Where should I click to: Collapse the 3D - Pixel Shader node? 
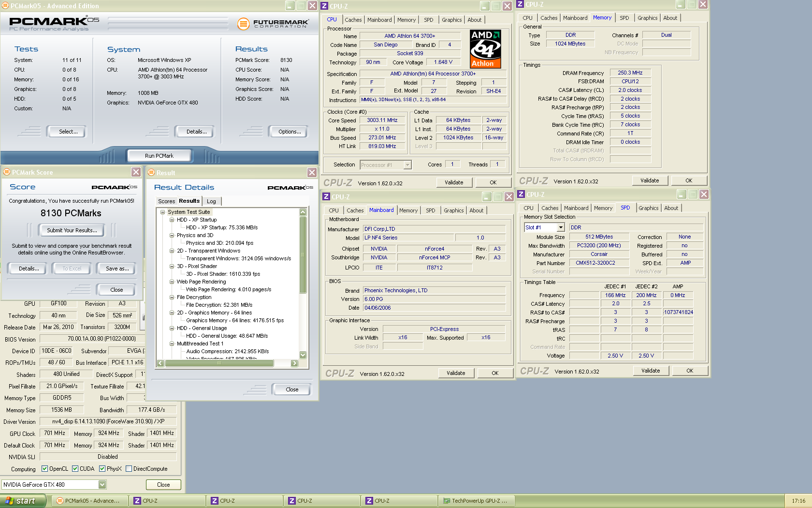pos(172,266)
